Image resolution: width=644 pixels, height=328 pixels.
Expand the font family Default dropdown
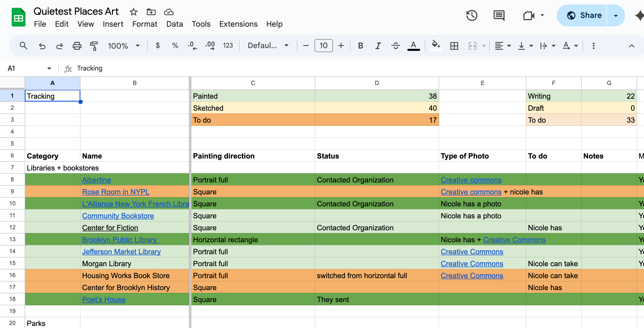[x=268, y=46]
